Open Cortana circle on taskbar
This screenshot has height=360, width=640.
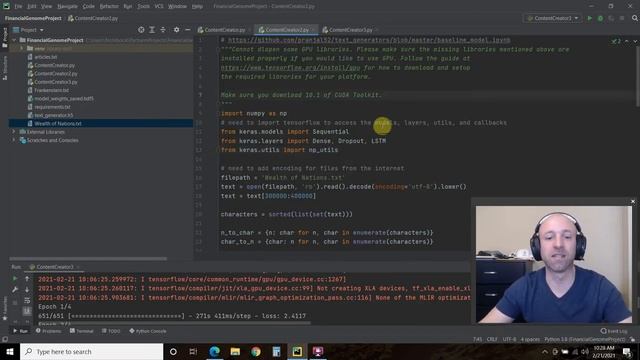(x=173, y=351)
